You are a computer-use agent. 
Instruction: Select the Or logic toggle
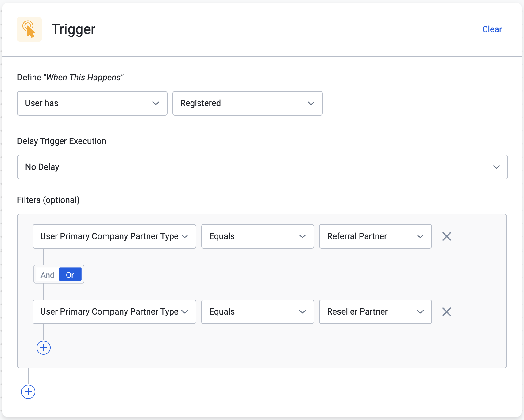(70, 275)
